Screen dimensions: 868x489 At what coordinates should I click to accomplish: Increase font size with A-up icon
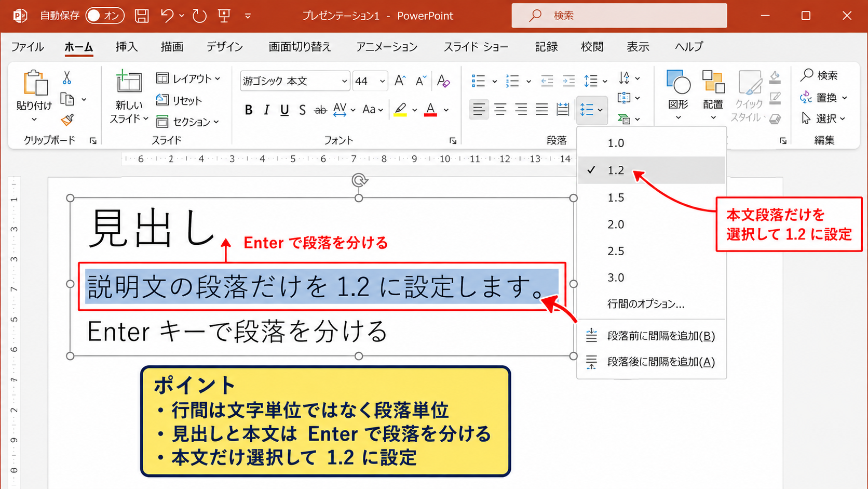(x=400, y=81)
